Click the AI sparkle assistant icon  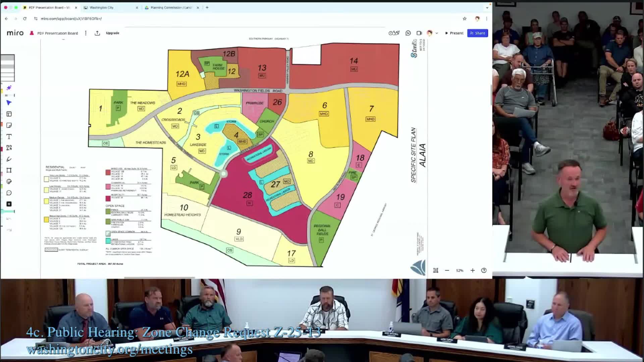[9, 88]
